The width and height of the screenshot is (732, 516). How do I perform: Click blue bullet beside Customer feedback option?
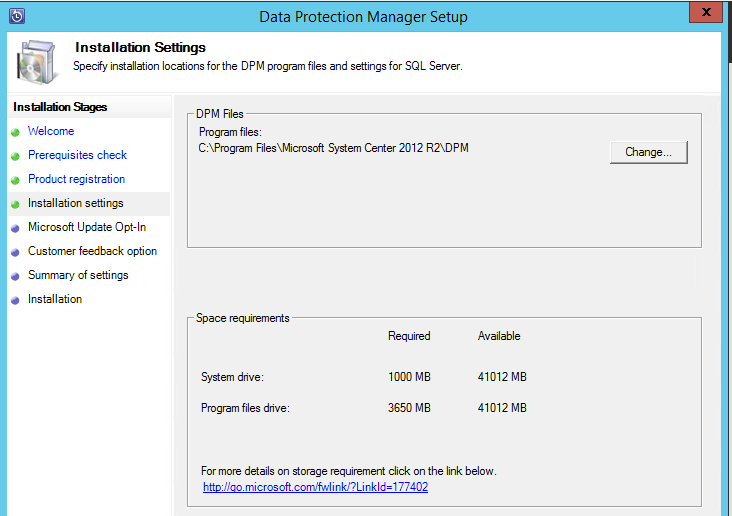15,252
